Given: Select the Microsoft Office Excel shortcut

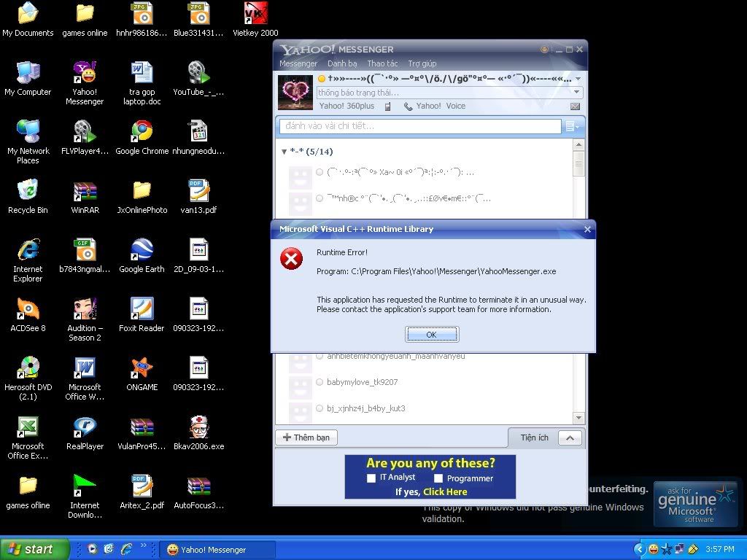Looking at the screenshot, I should point(28,437).
